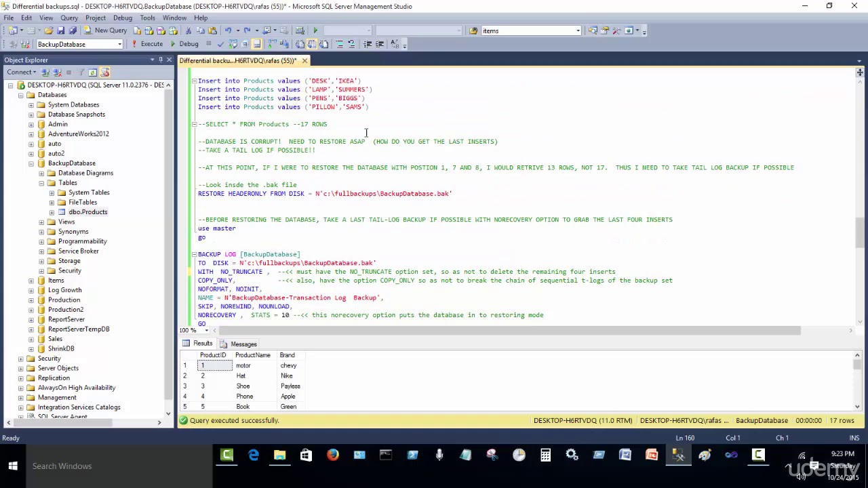Expand the AdventureWorks2012 database node
Screen dimensions: 868x488
tap(31, 134)
